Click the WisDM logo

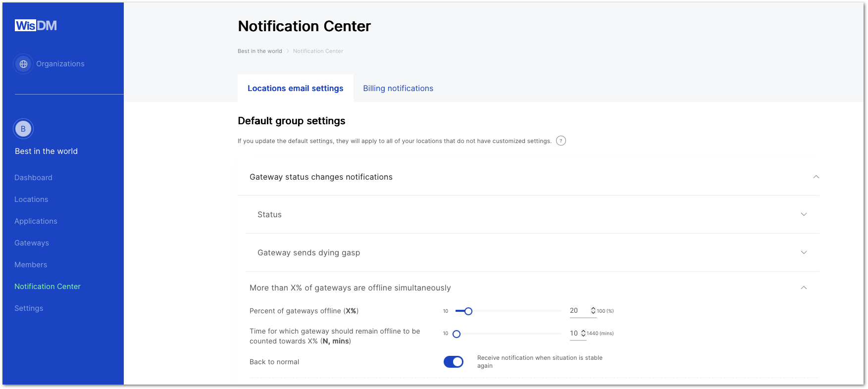coord(36,25)
